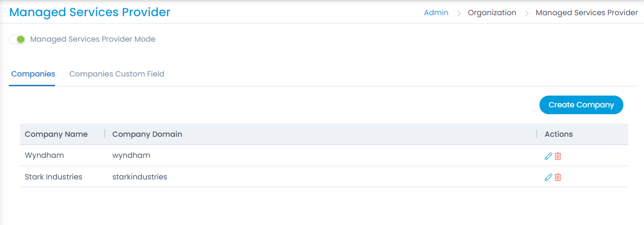This screenshot has width=644, height=225.
Task: Click the Company Domain column header
Action: click(147, 134)
